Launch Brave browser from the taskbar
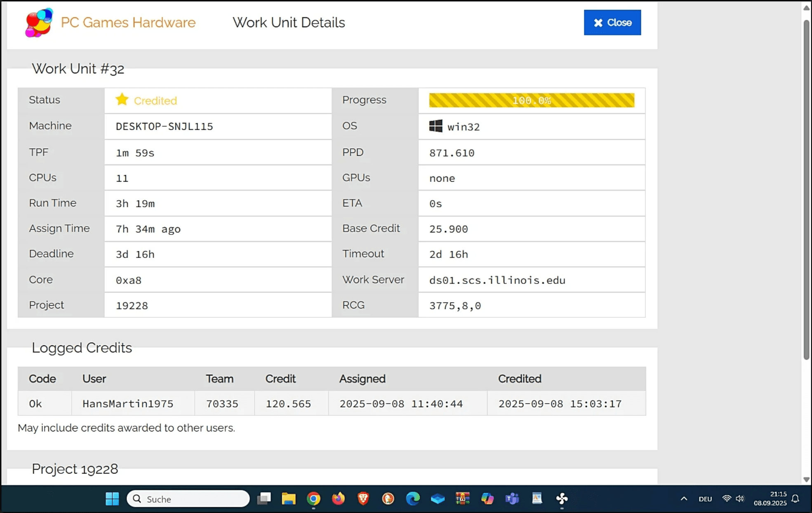812x513 pixels. [363, 499]
